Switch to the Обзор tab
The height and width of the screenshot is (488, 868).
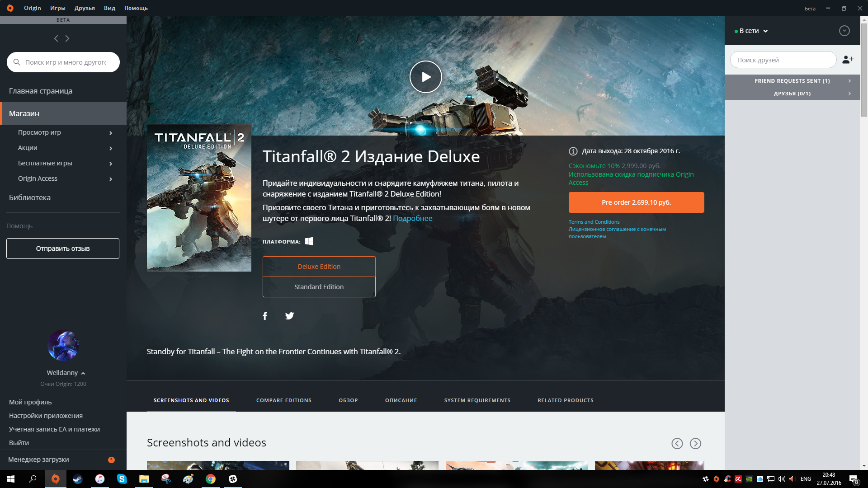pyautogui.click(x=348, y=400)
